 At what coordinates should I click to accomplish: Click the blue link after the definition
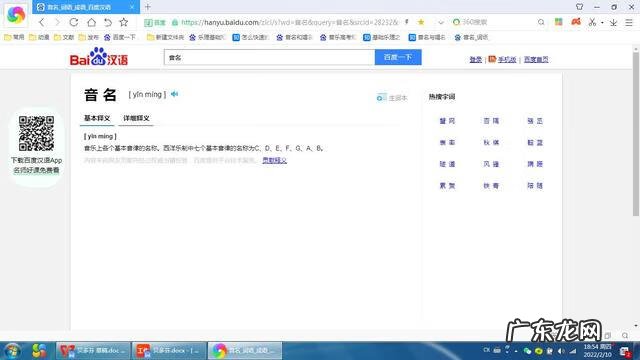274,160
